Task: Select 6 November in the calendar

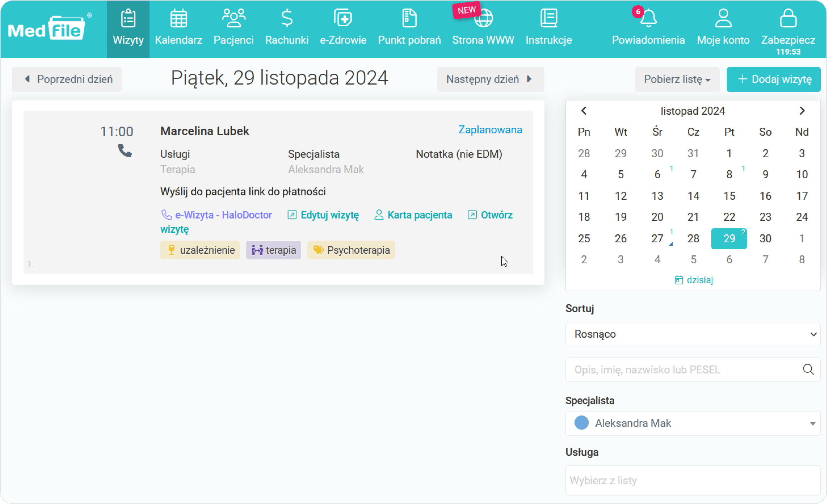Action: coord(657,174)
